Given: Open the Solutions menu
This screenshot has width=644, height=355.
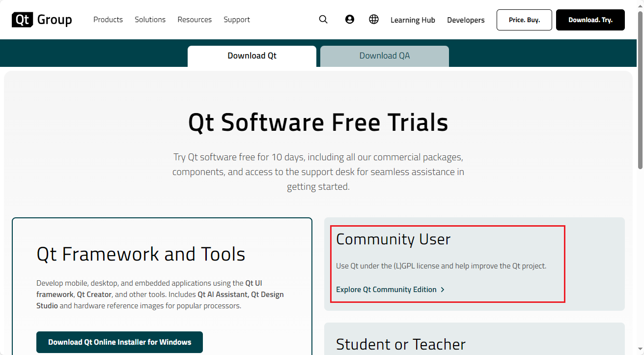Looking at the screenshot, I should pos(150,20).
